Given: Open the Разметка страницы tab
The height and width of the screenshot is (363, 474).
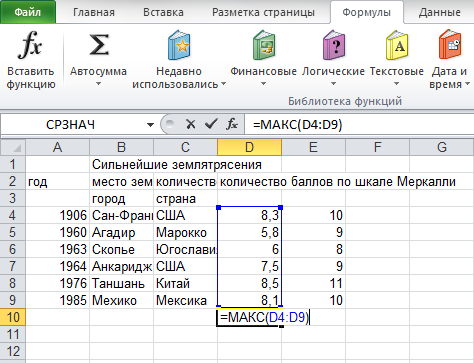Looking at the screenshot, I should [263, 12].
